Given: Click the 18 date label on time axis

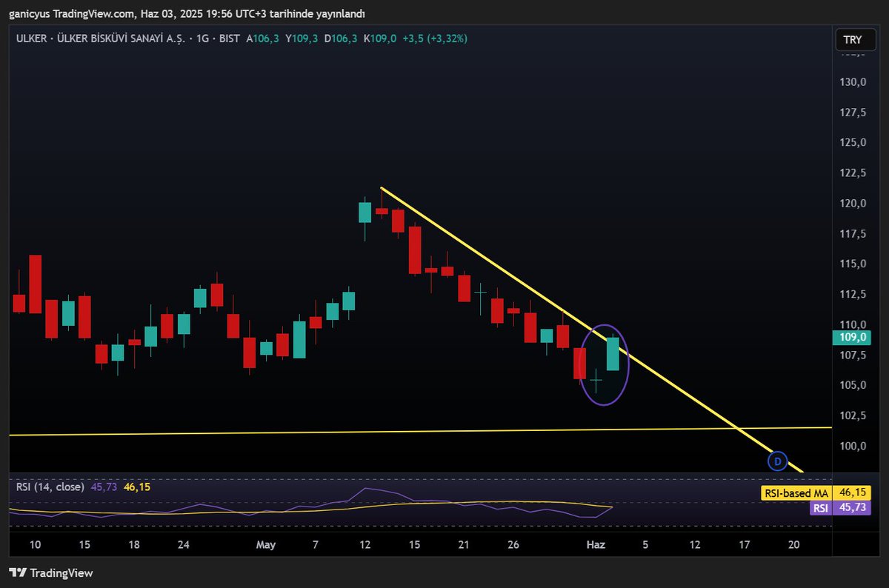Looking at the screenshot, I should [134, 545].
